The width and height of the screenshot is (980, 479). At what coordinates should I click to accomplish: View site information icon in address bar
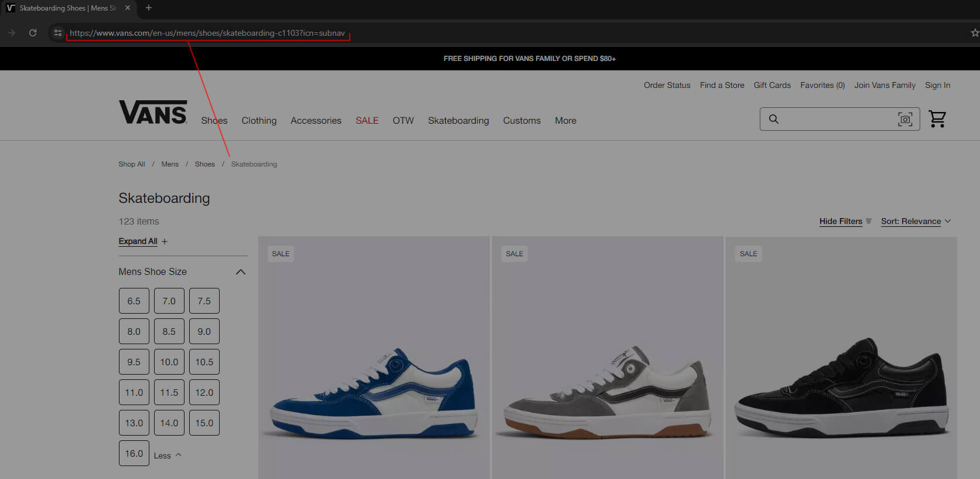click(x=57, y=33)
